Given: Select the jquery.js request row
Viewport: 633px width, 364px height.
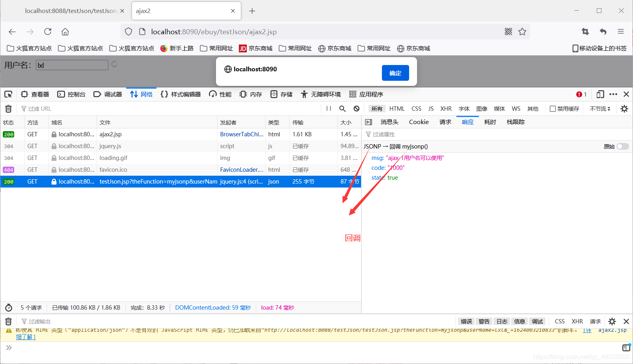Looking at the screenshot, I should tap(181, 146).
